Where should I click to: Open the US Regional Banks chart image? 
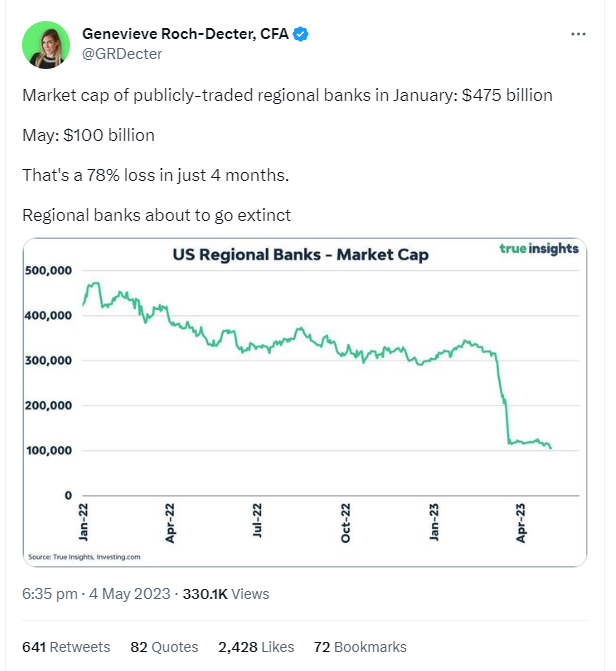[x=305, y=402]
